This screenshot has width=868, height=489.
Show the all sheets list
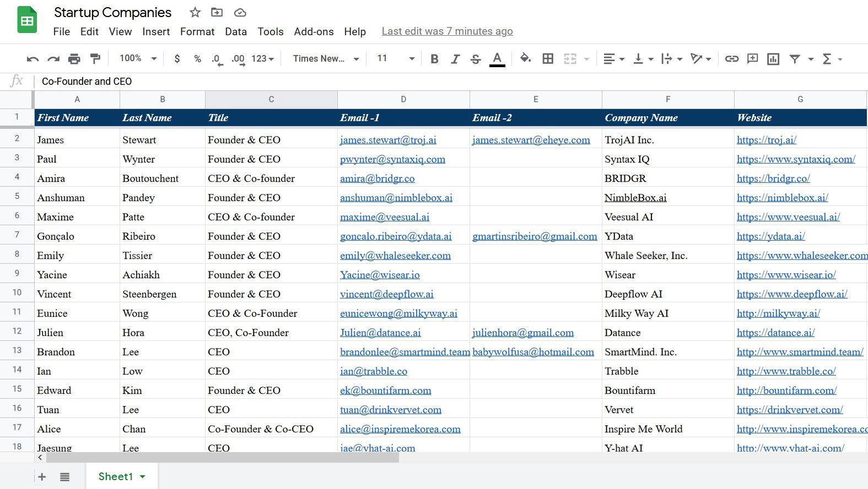coord(64,477)
